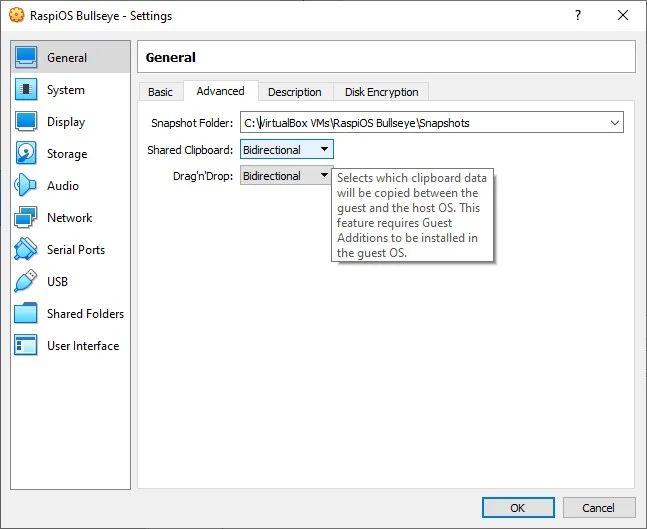This screenshot has height=529, width=647.
Task: Open the Shared Folders folder icon
Action: (x=26, y=313)
